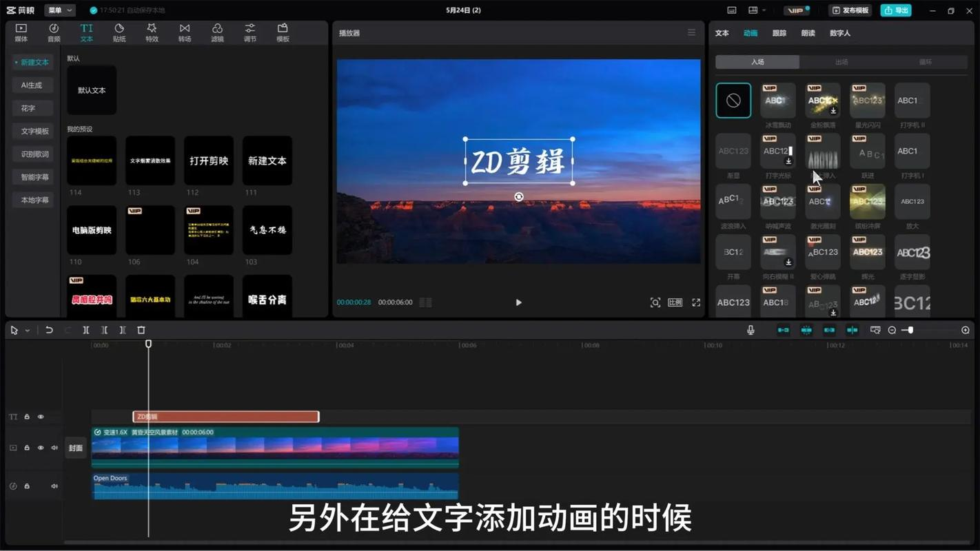Switch to the 音频 (Audio) panel
Viewport: 980px width, 551px height.
pos(54,32)
